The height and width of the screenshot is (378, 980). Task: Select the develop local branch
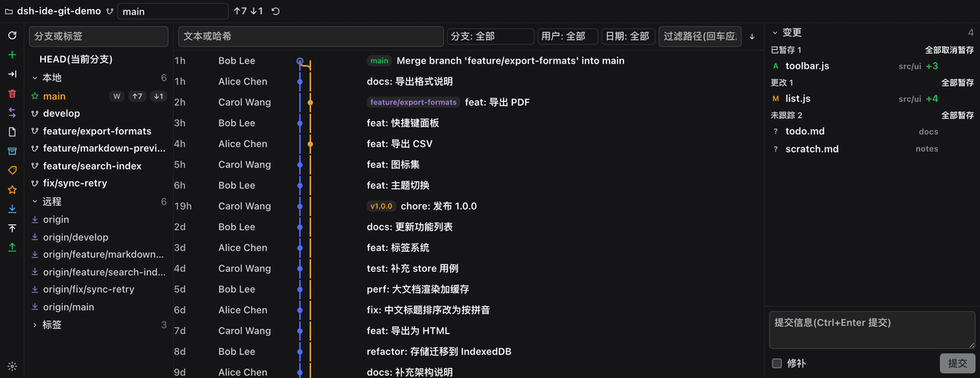tap(61, 113)
